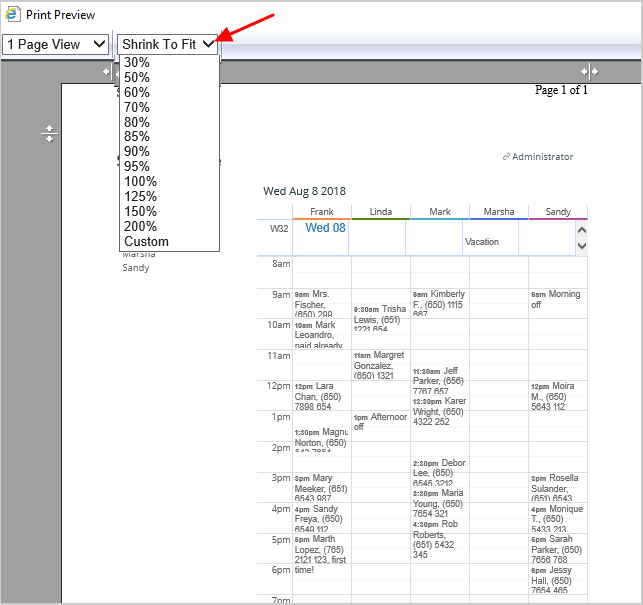Open the 3pm Mary Meeker appointment
The width and height of the screenshot is (643, 605).
click(x=322, y=488)
